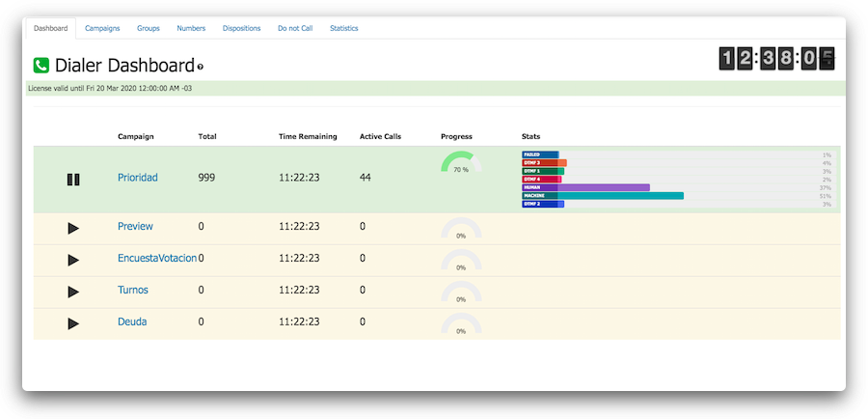Click the help icon after Dialer Dashboard
The height and width of the screenshot is (419, 868).
point(200,68)
